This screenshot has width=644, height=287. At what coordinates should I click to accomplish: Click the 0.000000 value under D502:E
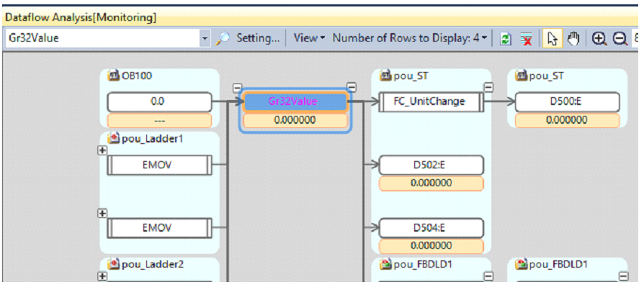[431, 183]
